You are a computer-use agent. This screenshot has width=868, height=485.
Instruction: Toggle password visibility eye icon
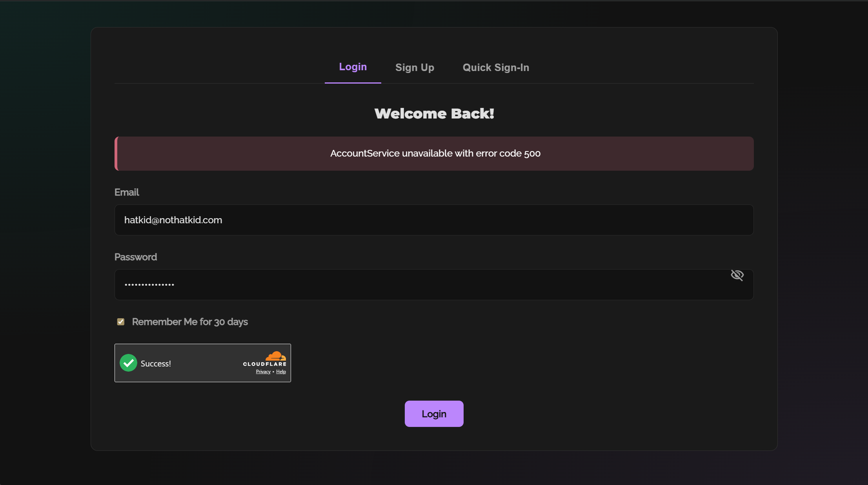(737, 275)
